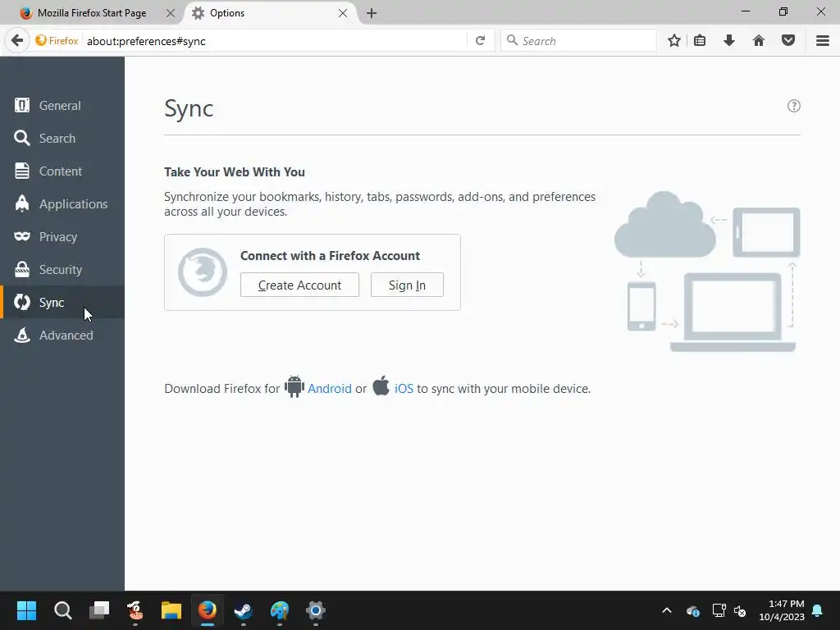Image resolution: width=840 pixels, height=630 pixels.
Task: Open the Content preferences pane
Action: (62, 171)
